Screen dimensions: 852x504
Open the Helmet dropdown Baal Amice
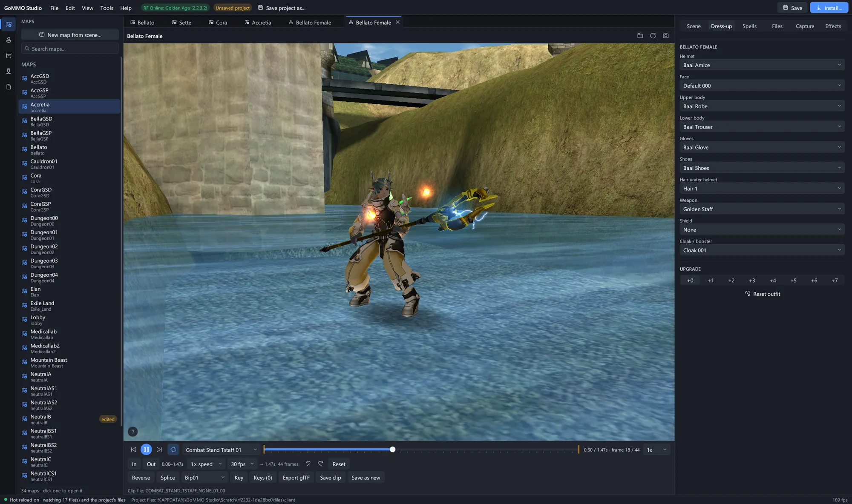[762, 65]
